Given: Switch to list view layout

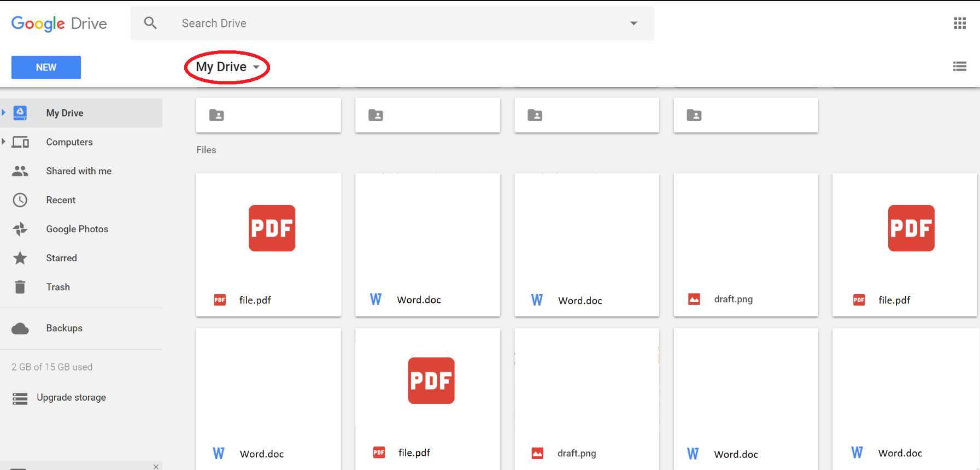Looking at the screenshot, I should pyautogui.click(x=959, y=67).
